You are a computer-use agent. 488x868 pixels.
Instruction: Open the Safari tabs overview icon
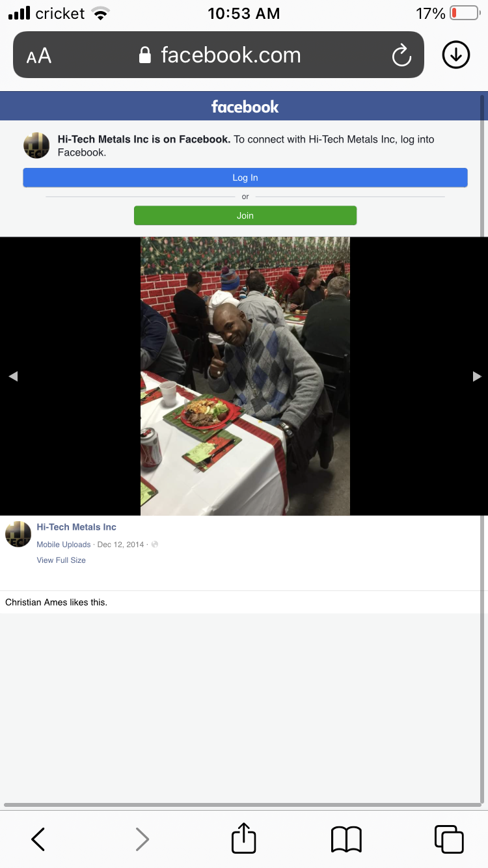[x=449, y=839]
